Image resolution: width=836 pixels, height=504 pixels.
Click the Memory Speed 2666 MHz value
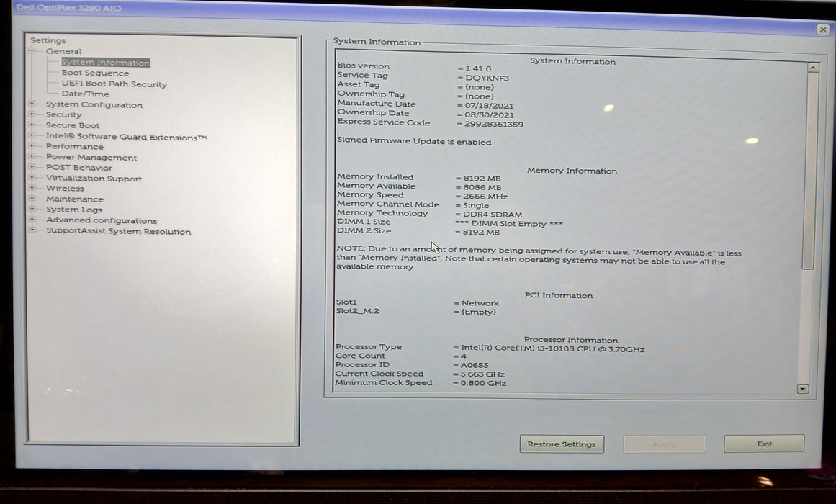485,197
